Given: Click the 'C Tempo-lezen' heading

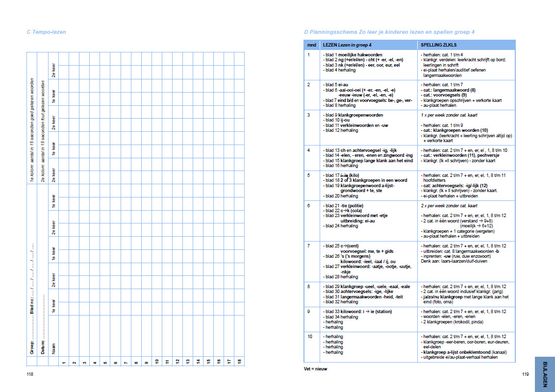Looking at the screenshot, I should tap(47, 32).
